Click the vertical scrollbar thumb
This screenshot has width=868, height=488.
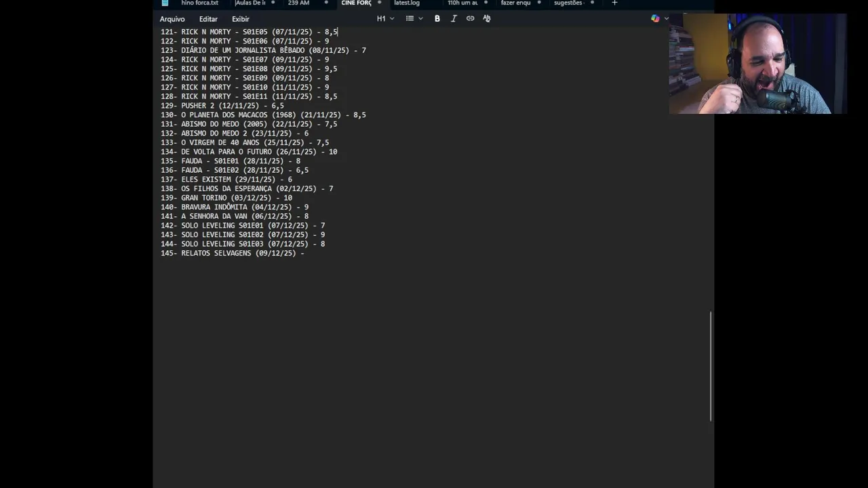(711, 366)
